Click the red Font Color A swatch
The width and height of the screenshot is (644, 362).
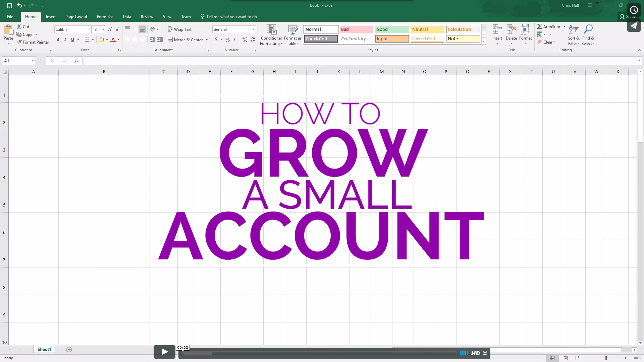click(113, 40)
